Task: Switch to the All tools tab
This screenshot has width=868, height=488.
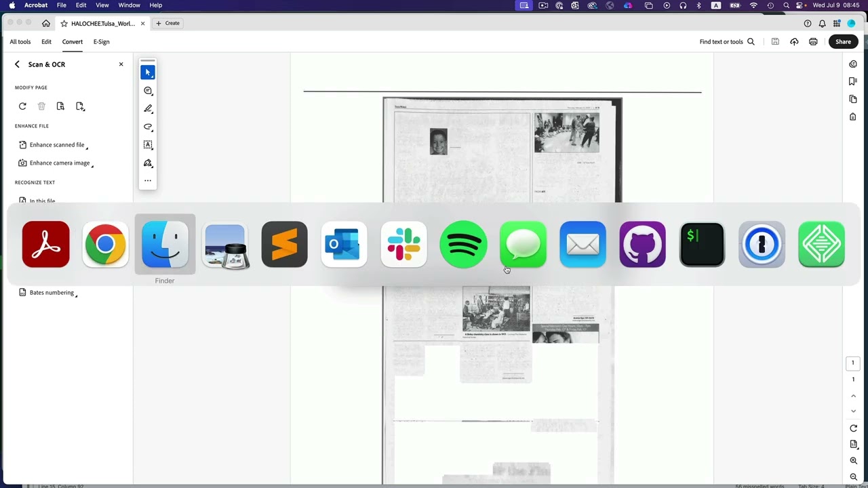Action: point(20,42)
